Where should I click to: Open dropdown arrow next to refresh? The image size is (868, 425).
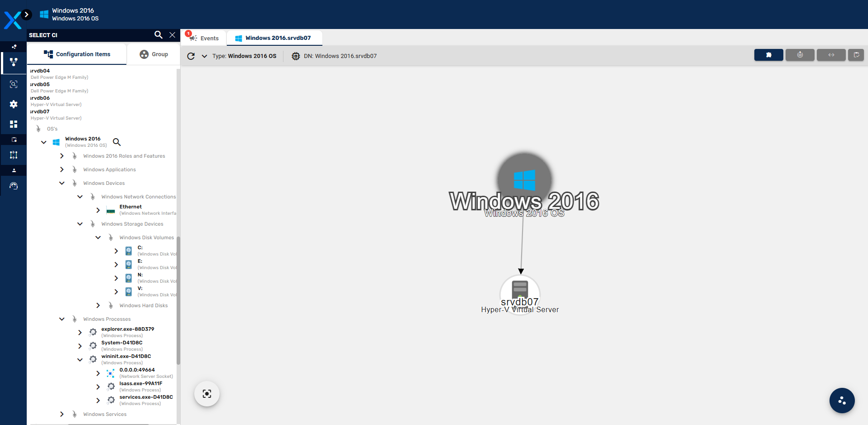click(204, 56)
